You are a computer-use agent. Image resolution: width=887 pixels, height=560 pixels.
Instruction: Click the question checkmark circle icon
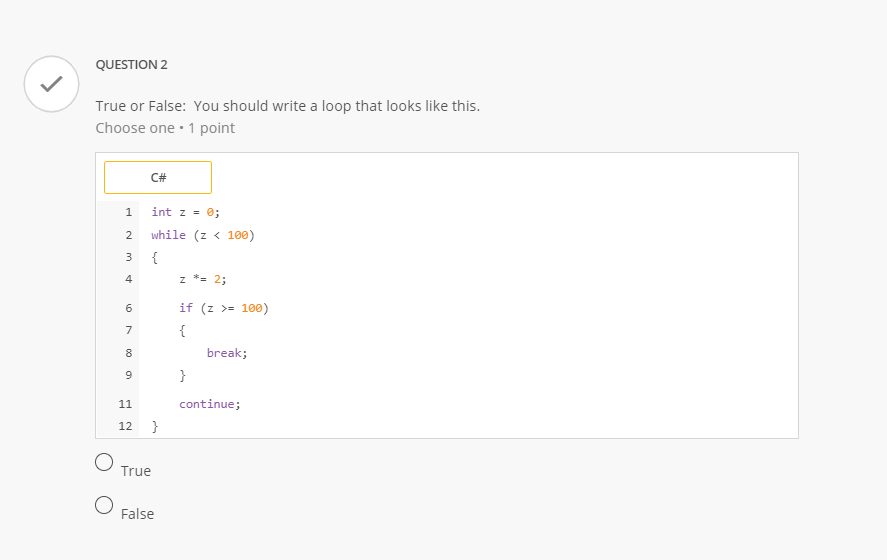click(51, 84)
